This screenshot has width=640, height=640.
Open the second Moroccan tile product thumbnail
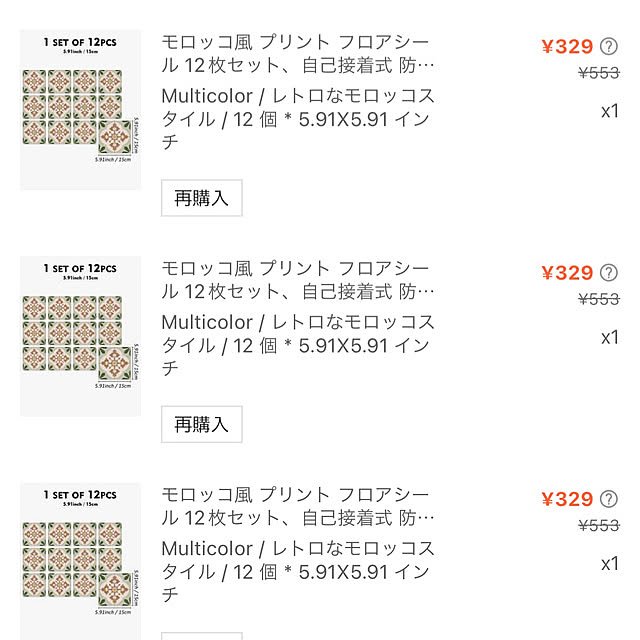pyautogui.click(x=80, y=336)
